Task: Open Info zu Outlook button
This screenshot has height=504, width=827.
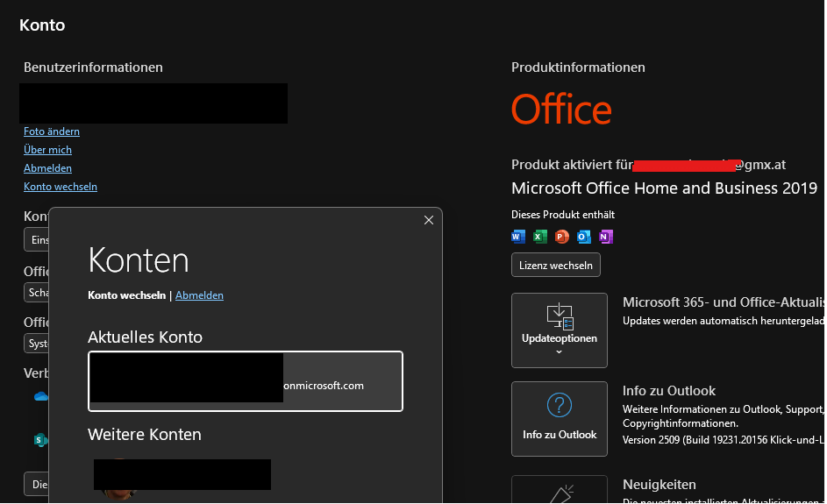Action: click(x=559, y=419)
